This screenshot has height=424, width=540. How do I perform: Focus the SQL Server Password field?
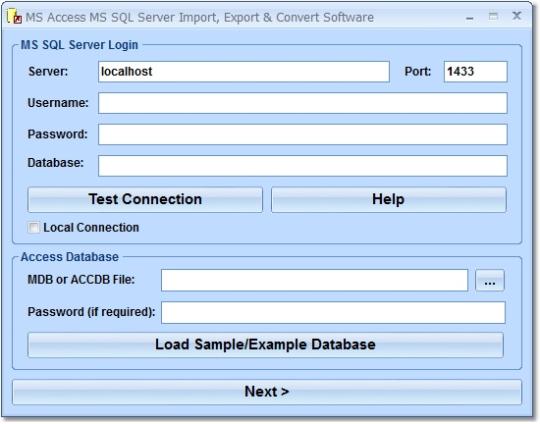[x=303, y=134]
